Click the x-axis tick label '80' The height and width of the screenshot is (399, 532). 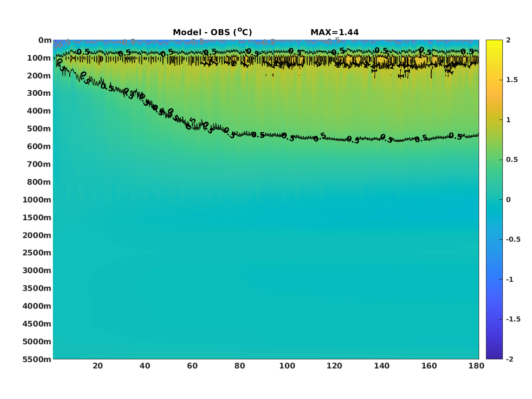coord(240,366)
